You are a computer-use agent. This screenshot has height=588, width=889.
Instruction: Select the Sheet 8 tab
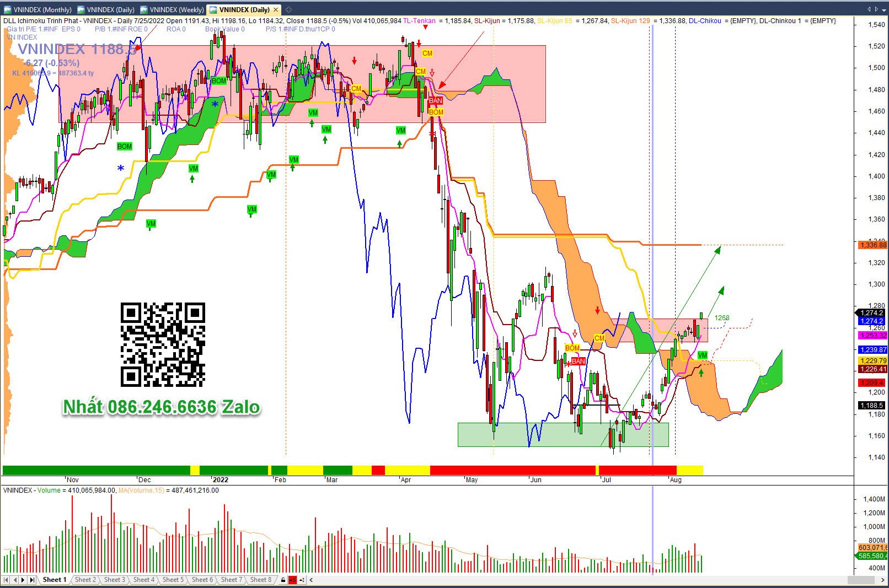(261, 580)
